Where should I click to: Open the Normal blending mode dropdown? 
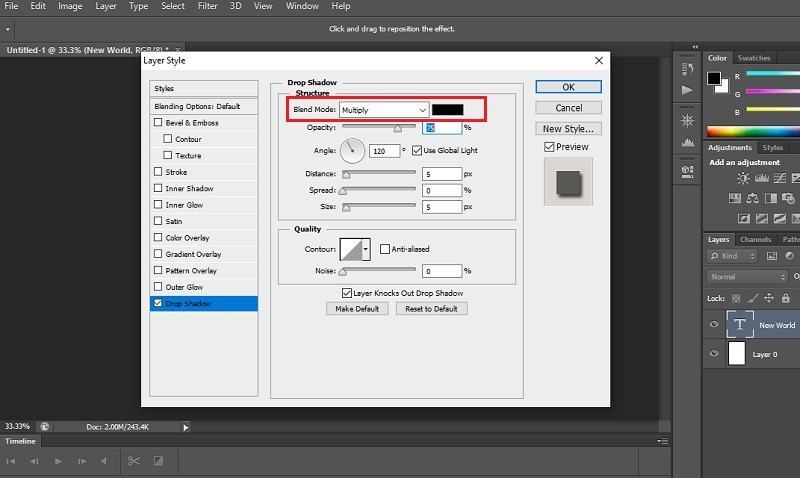(747, 277)
